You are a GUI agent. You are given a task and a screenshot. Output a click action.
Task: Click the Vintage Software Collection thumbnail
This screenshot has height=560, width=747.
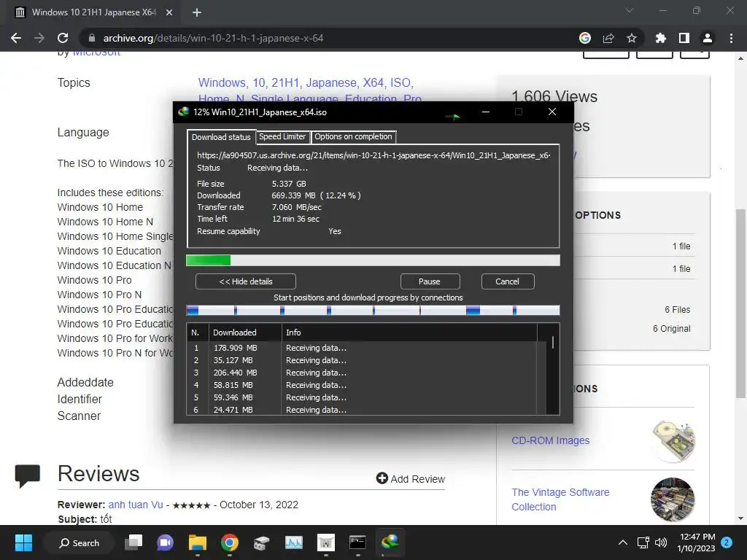click(x=673, y=499)
